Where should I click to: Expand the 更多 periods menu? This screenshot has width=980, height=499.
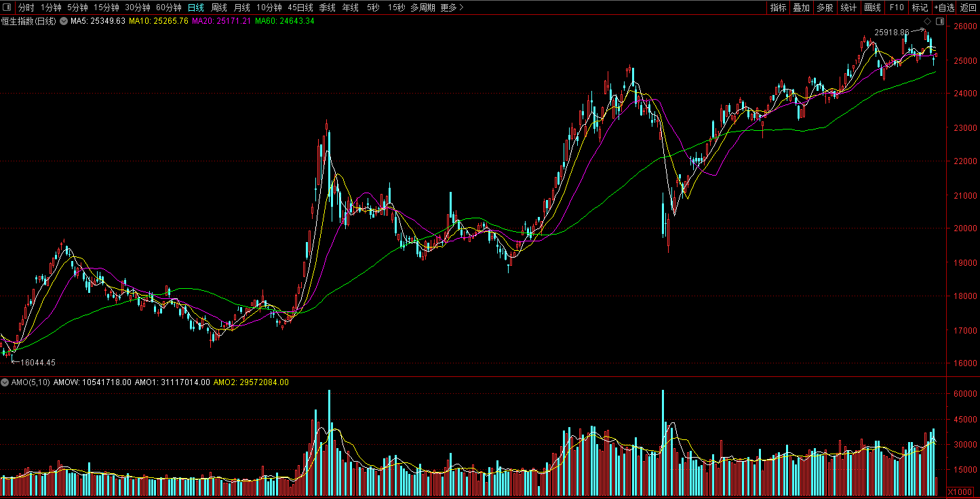[452, 7]
